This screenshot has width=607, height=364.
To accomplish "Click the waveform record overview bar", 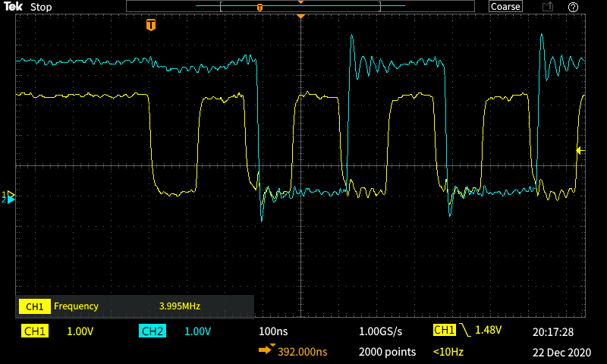I will click(300, 7).
